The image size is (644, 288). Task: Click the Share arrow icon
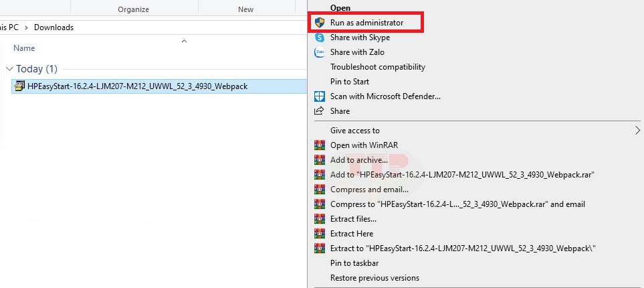pyautogui.click(x=319, y=111)
